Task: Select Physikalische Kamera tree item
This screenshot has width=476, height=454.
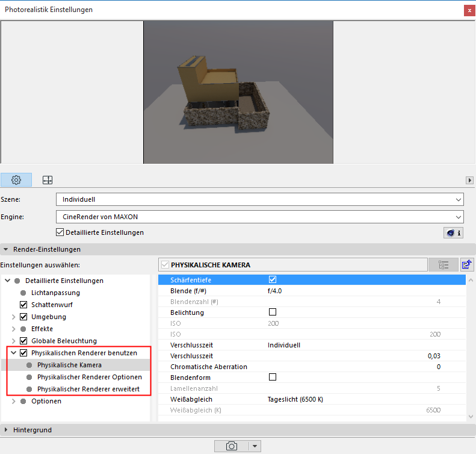Action: (x=70, y=365)
